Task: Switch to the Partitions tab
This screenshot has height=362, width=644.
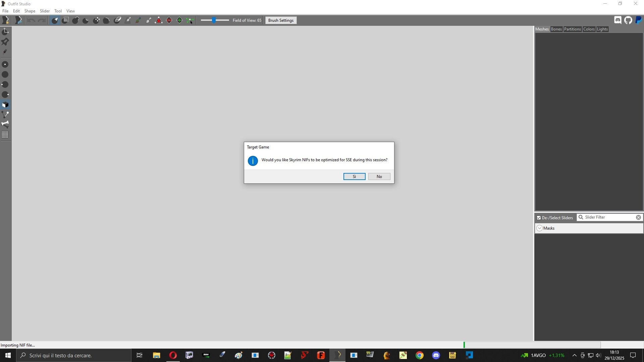Action: (573, 29)
